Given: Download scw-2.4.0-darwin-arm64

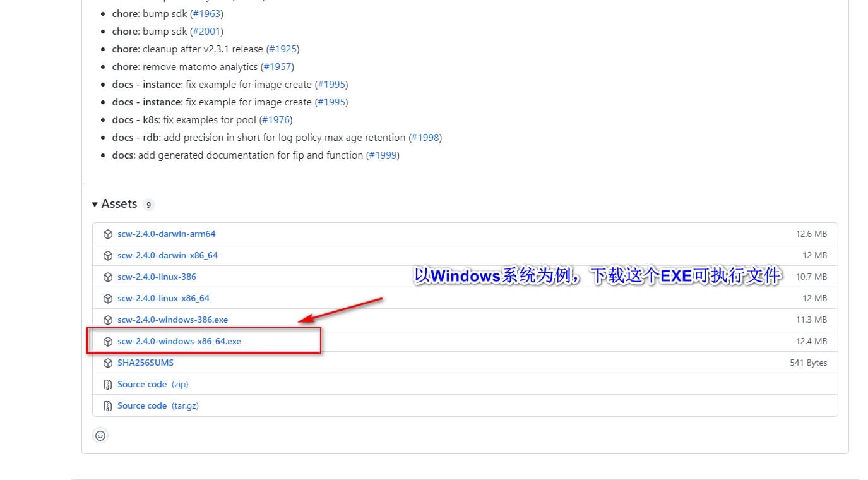Looking at the screenshot, I should pos(167,234).
